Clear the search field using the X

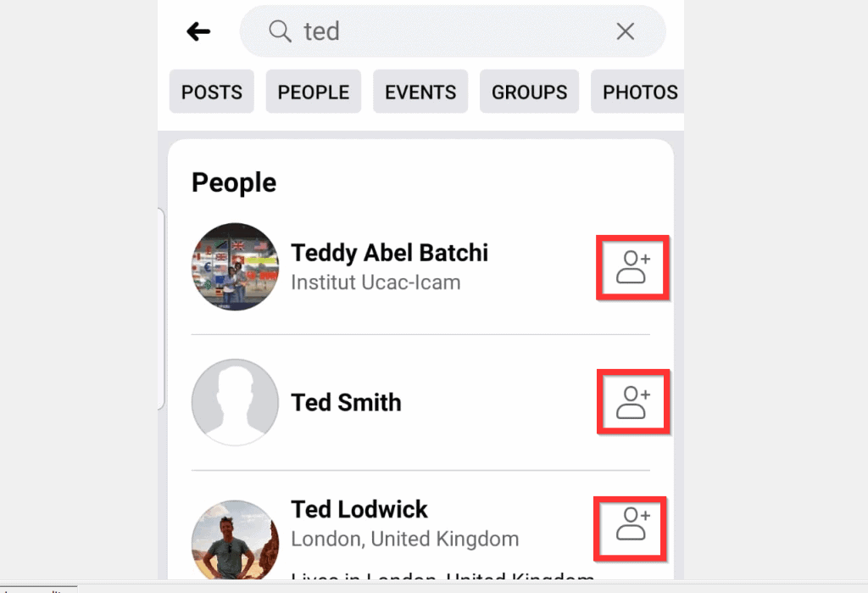click(625, 31)
